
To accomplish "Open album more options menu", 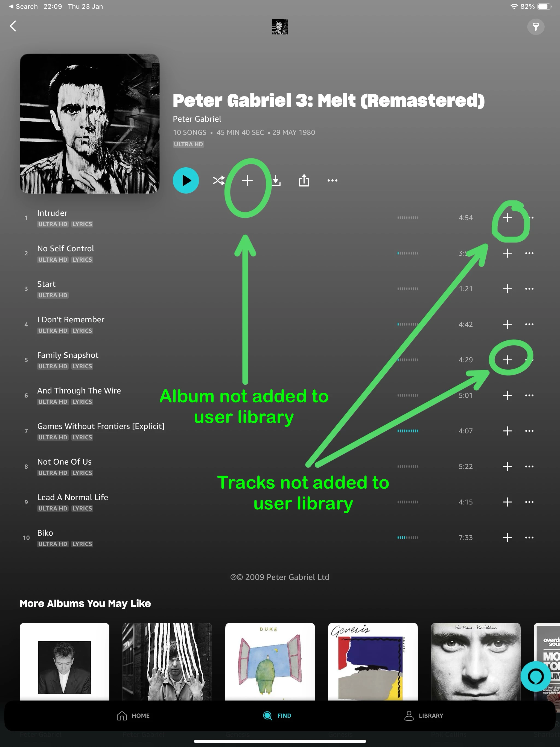I will [x=332, y=180].
